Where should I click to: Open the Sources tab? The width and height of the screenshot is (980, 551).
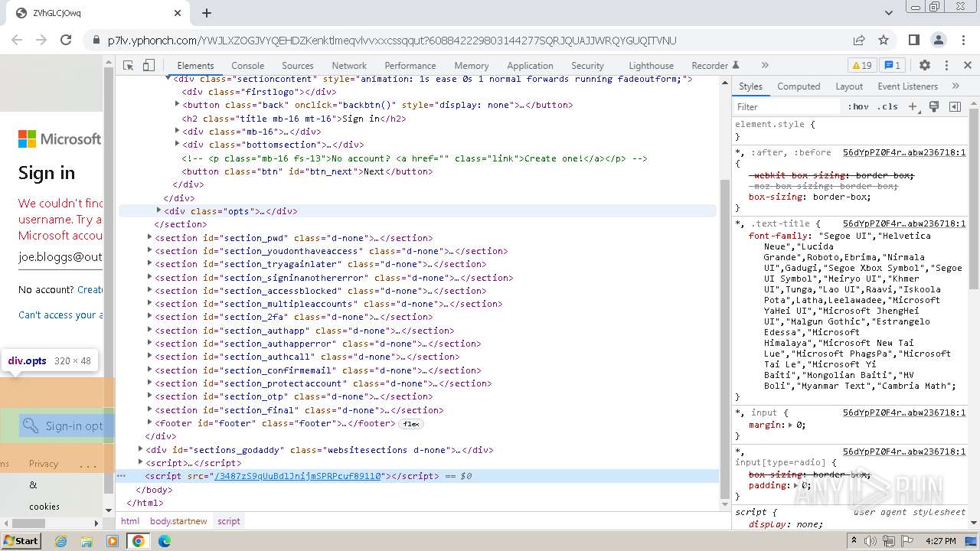[298, 66]
